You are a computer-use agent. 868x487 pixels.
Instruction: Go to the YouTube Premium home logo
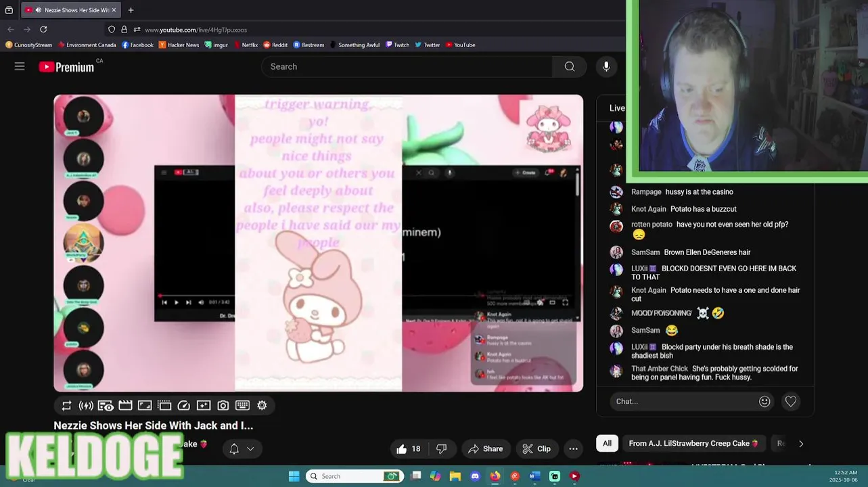(66, 66)
